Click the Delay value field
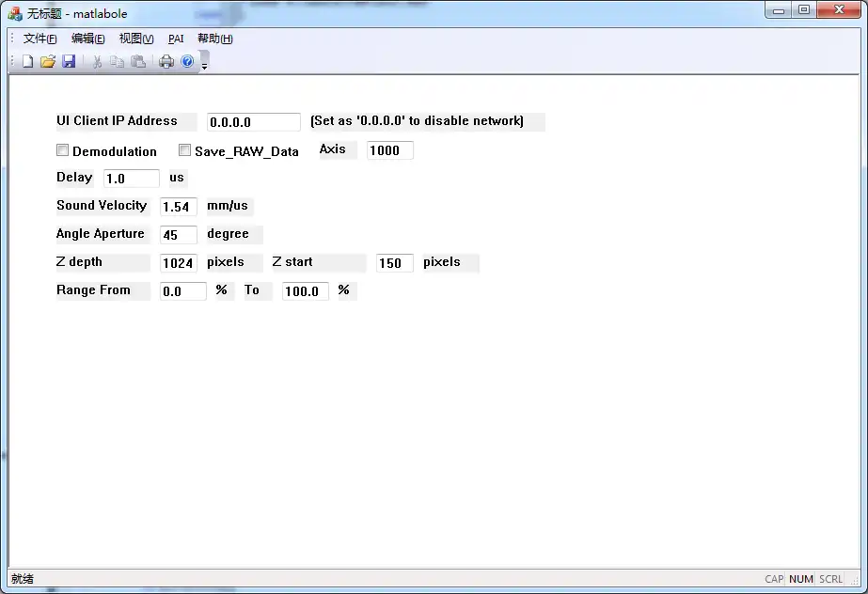 point(132,179)
